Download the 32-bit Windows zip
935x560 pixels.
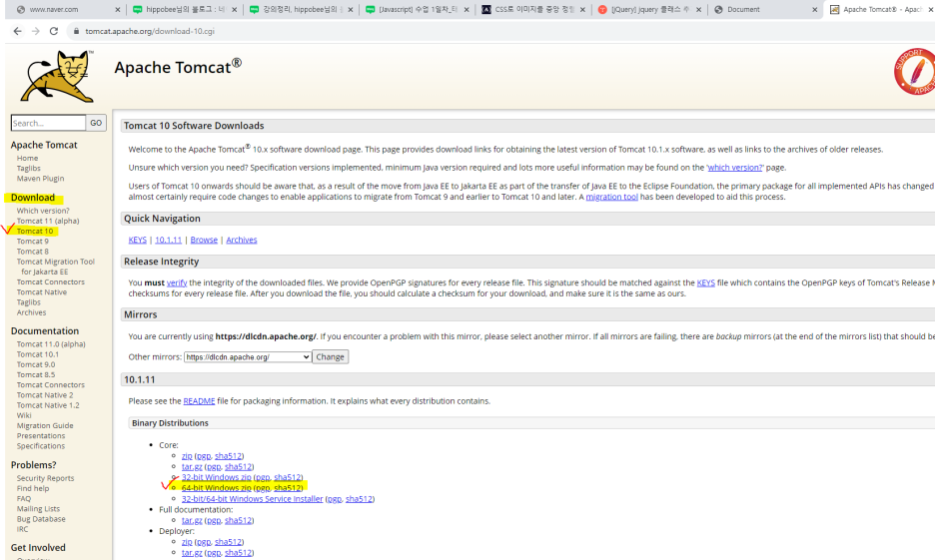[217, 477]
